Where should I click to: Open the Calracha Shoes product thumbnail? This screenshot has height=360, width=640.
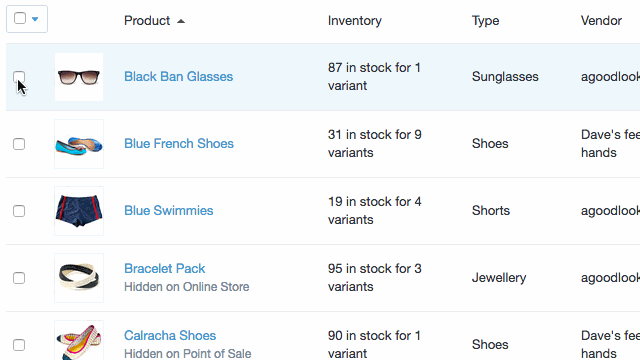[x=79, y=340]
